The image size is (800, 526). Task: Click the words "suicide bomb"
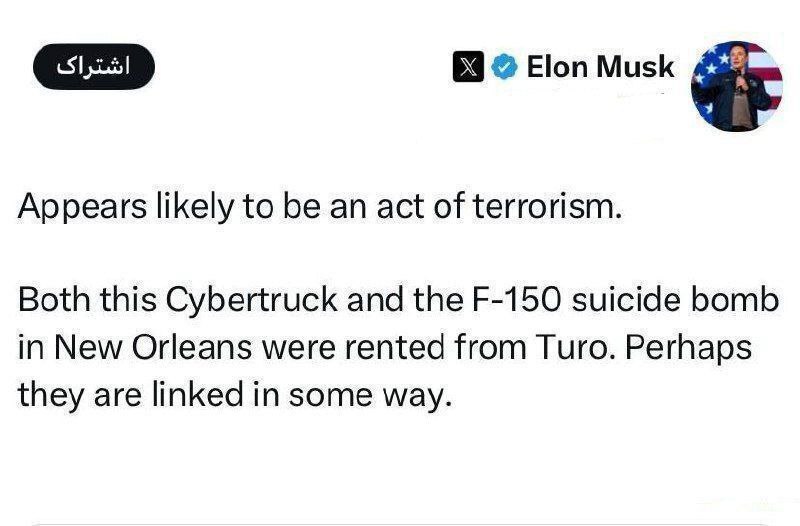tap(654, 302)
